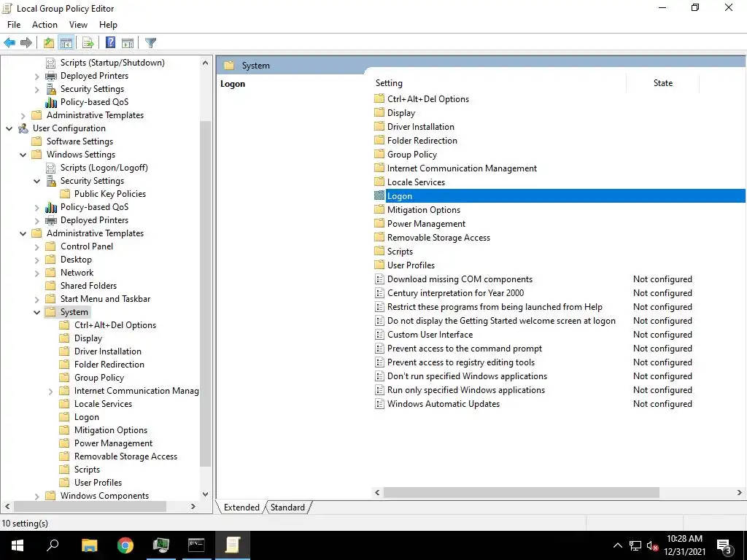Image resolution: width=747 pixels, height=560 pixels.
Task: Open File Explorer from taskbar
Action: point(89,545)
